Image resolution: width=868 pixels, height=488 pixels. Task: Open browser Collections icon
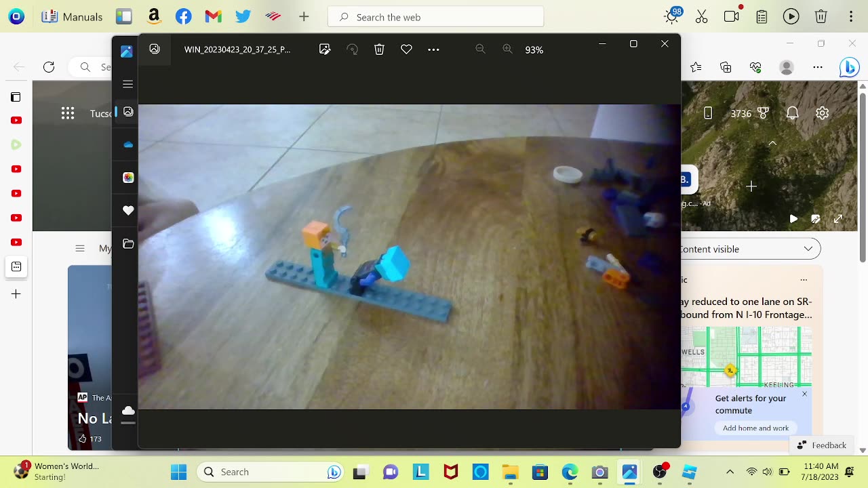coord(726,67)
